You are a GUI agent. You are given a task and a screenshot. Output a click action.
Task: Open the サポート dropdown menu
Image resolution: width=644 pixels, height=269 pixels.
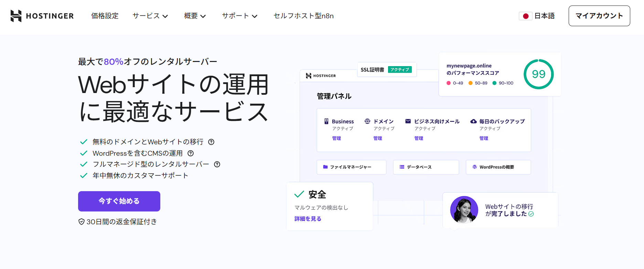click(239, 16)
